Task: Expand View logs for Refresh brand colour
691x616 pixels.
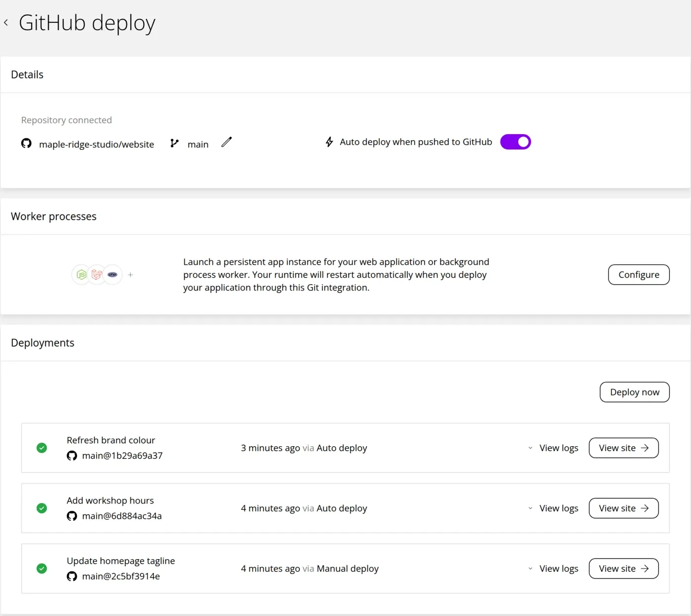Action: [553, 448]
